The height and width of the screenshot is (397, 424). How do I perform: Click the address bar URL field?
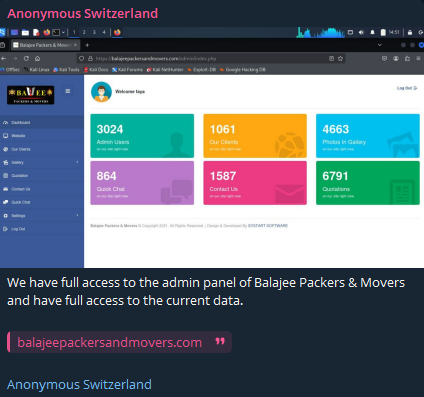pyautogui.click(x=210, y=58)
